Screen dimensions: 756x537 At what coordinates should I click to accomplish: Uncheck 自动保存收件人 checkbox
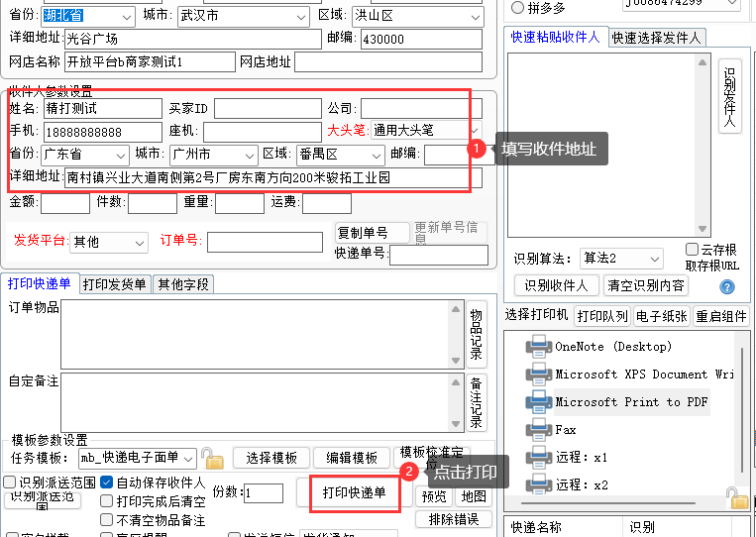click(106, 483)
